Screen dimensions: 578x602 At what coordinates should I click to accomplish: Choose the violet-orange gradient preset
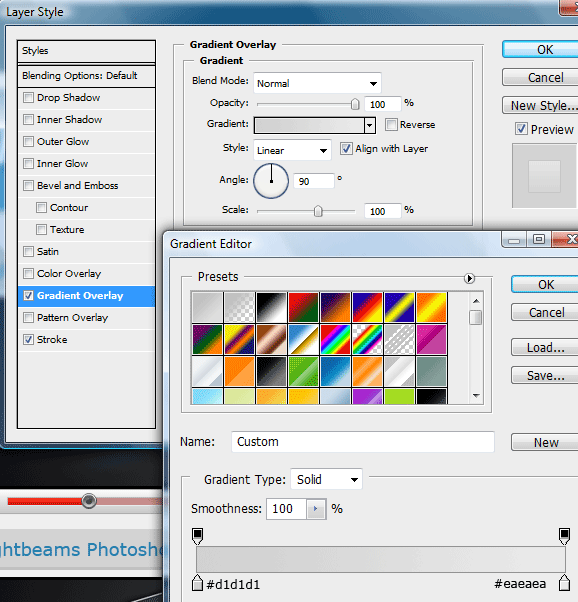[335, 307]
